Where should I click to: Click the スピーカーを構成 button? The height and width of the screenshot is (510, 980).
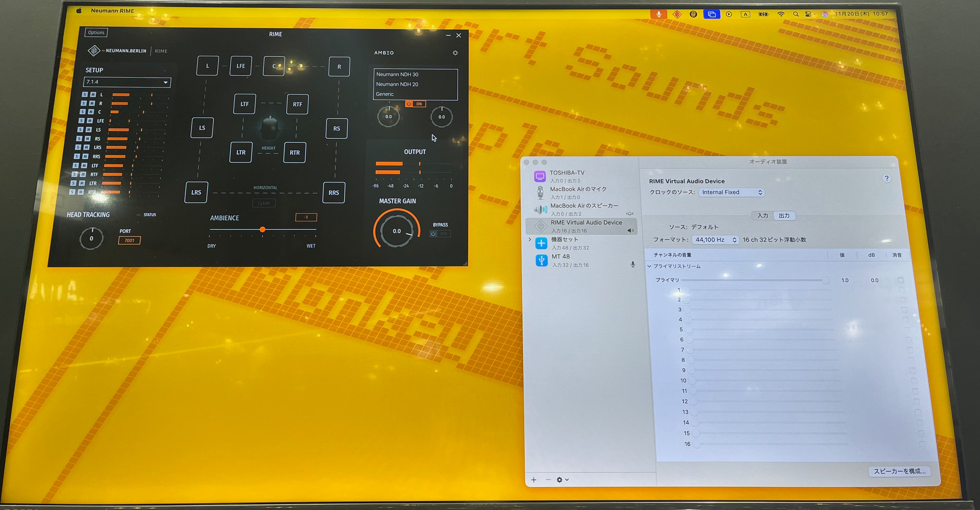(899, 471)
